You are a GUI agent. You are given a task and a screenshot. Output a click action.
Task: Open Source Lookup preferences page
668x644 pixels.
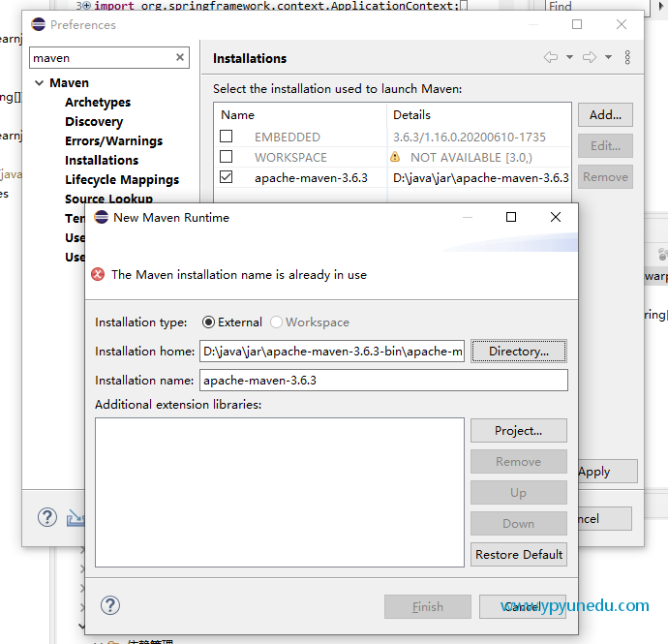tap(108, 199)
